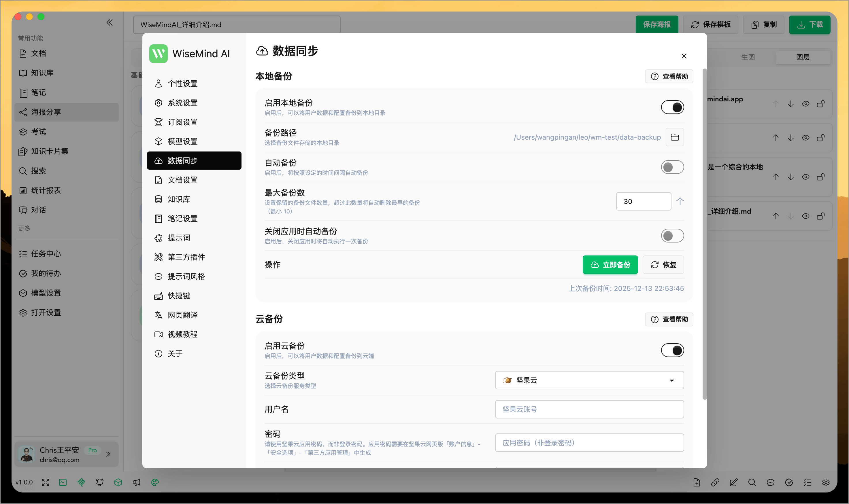This screenshot has height=504, width=849.
Task: Switch to the 图层 tab
Action: point(803,57)
